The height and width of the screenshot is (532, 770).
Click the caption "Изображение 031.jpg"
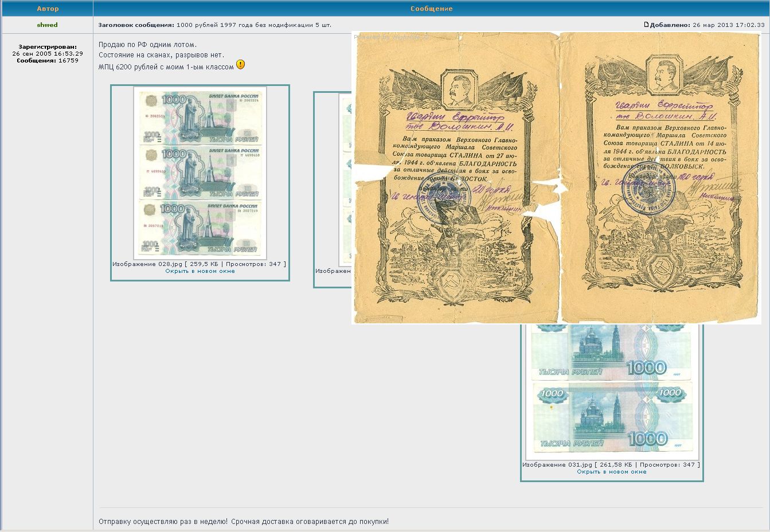pos(557,465)
